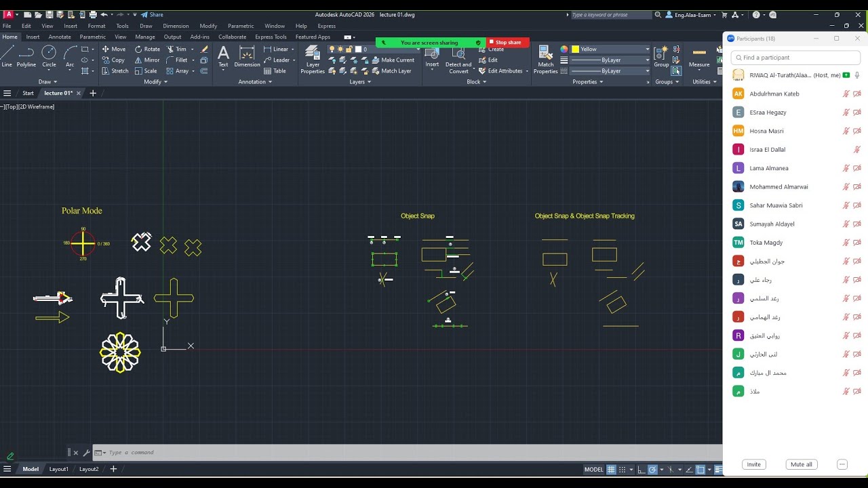Click Detect and Convert block tool

(458, 60)
